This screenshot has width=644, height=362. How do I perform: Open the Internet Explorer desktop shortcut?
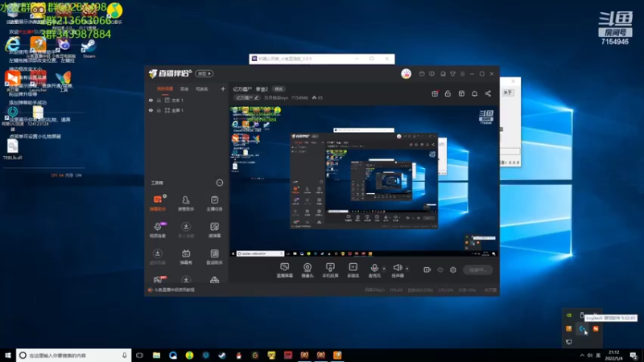tap(13, 44)
